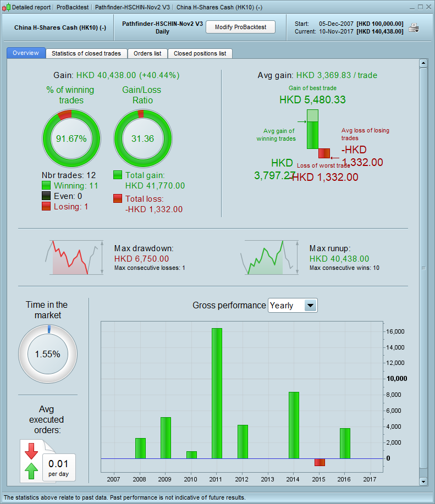Click the green up arrow orders icon

(x=31, y=471)
